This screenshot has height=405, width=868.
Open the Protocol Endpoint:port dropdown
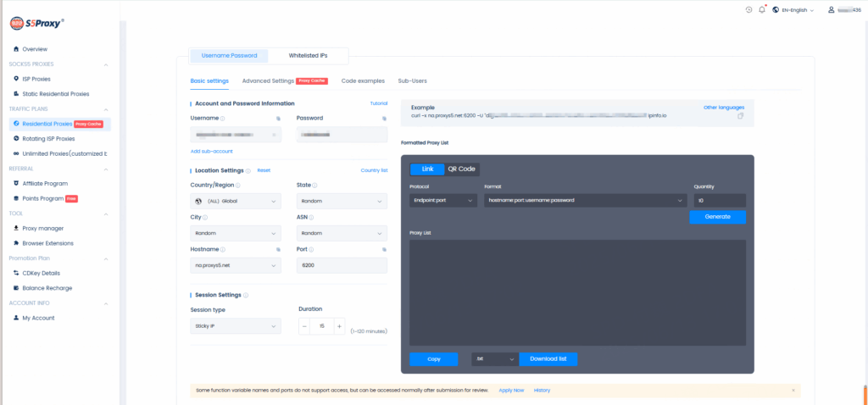click(443, 200)
